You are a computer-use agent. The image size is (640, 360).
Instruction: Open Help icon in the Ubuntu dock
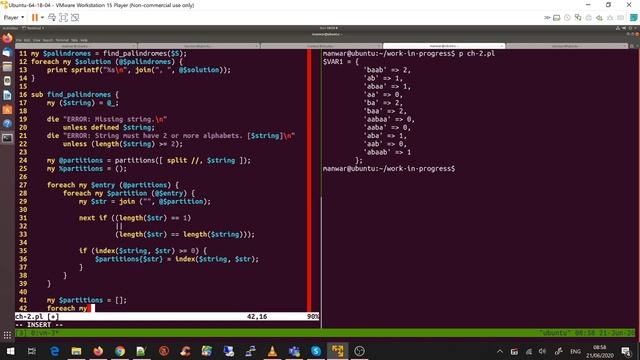point(7,124)
